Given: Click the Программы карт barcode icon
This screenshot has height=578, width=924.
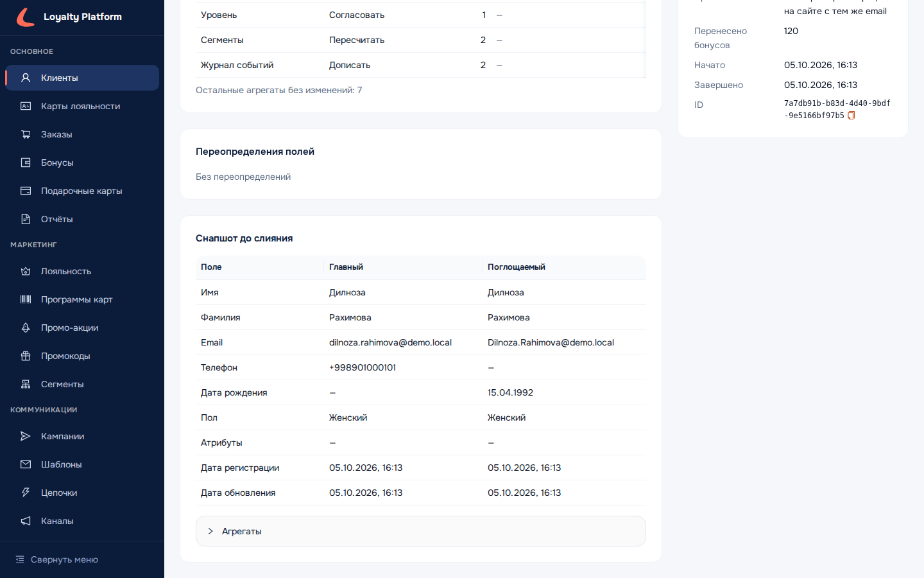Looking at the screenshot, I should pyautogui.click(x=26, y=299).
